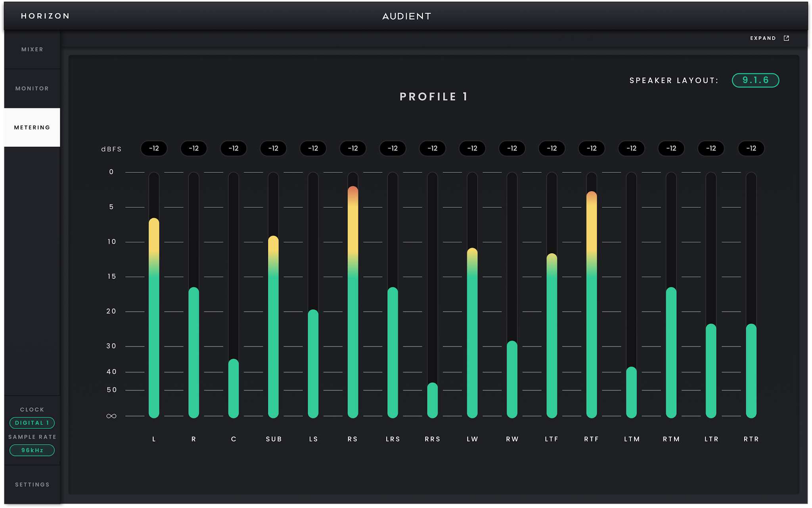Click the LTM channel label
Screen dimensions: 812x508
click(x=632, y=439)
